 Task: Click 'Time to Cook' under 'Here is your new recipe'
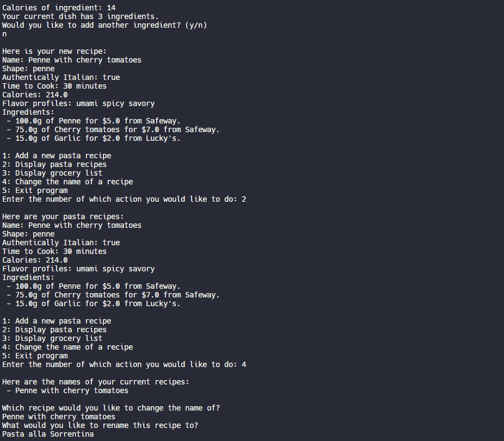point(54,86)
